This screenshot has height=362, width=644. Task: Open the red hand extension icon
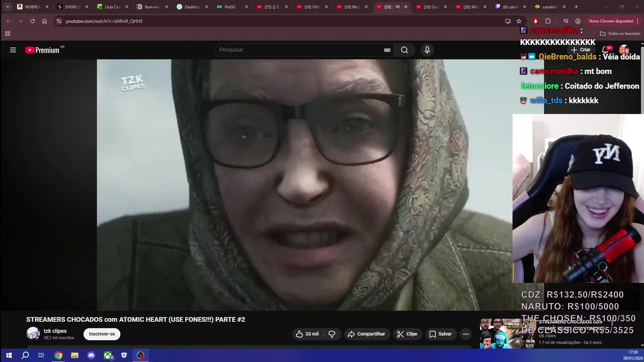535,21
